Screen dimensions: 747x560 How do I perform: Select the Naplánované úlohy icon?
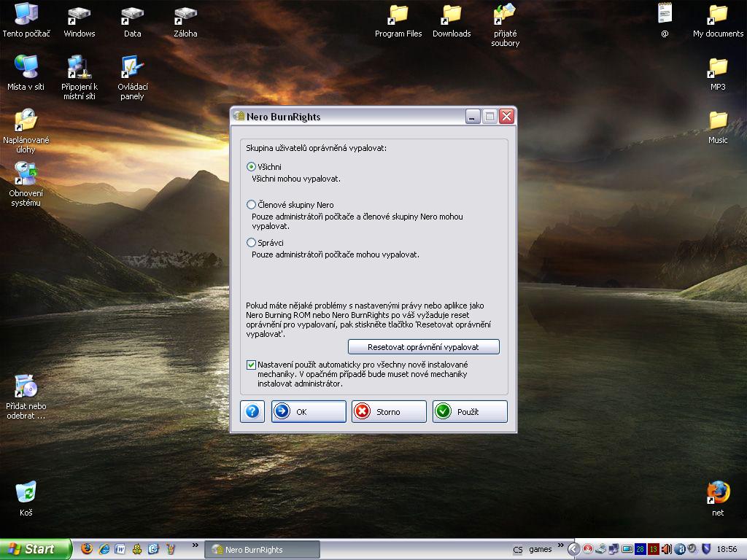[x=26, y=131]
